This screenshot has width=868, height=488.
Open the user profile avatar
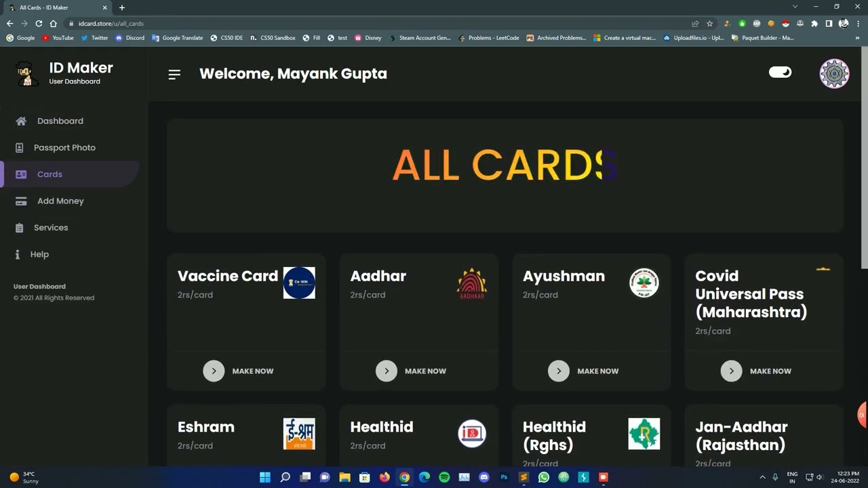[834, 74]
